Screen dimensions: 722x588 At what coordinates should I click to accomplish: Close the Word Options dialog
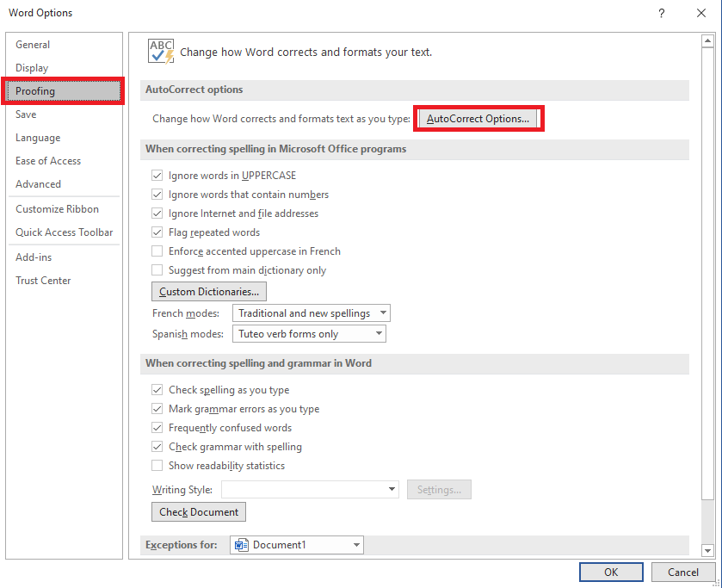point(700,13)
